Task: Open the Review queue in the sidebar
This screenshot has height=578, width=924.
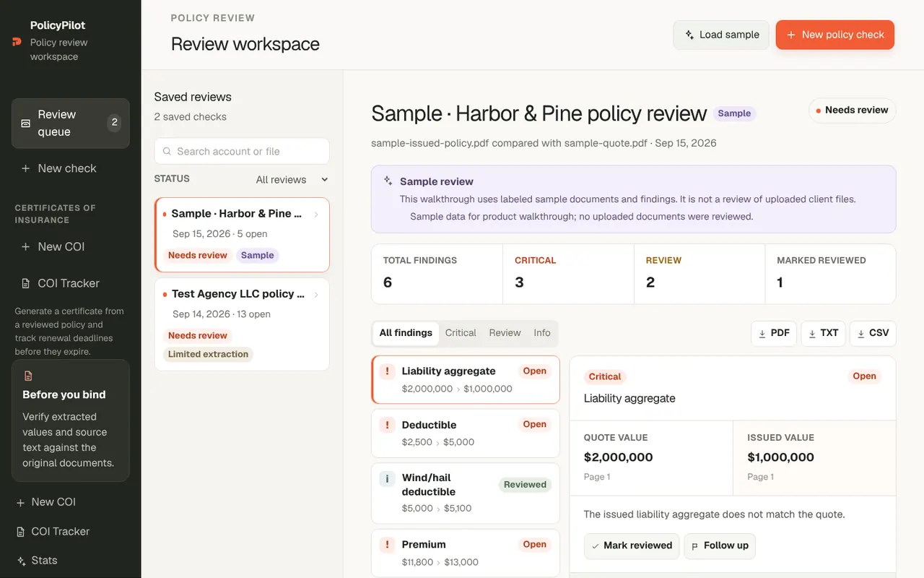Action: (71, 124)
